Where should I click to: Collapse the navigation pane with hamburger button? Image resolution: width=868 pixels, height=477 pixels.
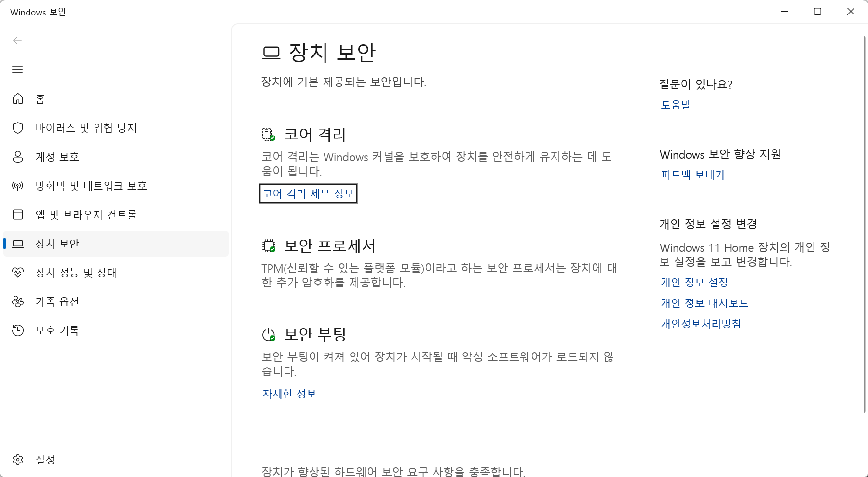[x=17, y=69]
